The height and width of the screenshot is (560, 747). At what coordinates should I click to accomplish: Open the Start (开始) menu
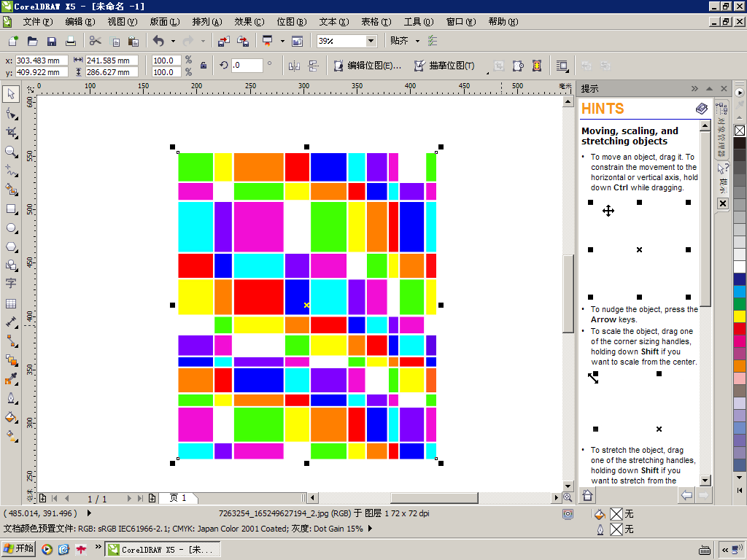coord(18,548)
